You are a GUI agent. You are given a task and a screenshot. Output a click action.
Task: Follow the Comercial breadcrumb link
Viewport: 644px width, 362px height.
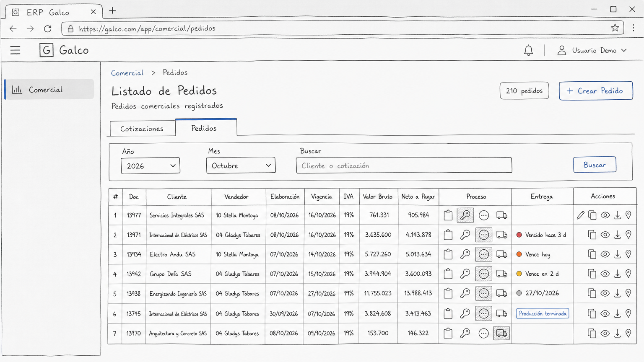(x=127, y=73)
